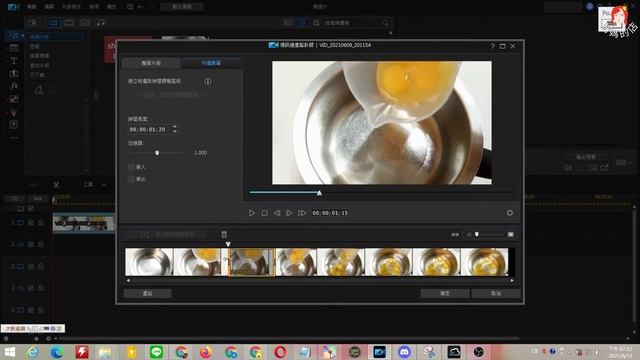Adjust the filmstrip zoom slider
The height and width of the screenshot is (360, 640).
(x=477, y=235)
